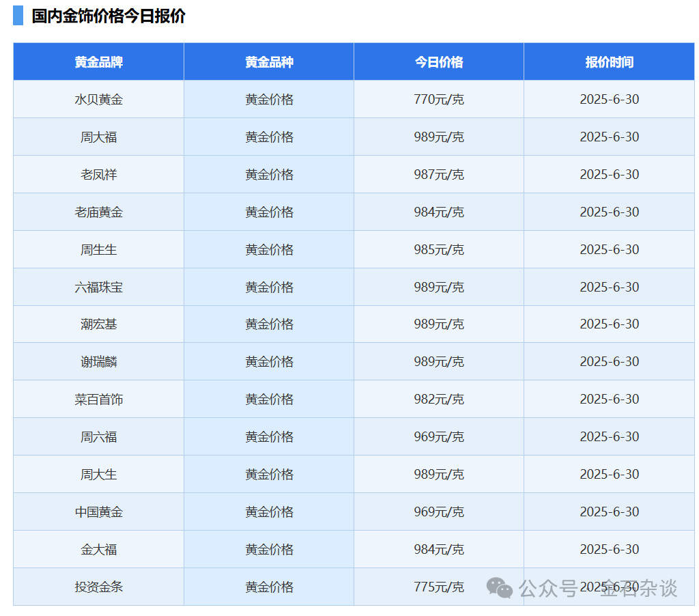Click the 黄金品种 column header
The height and width of the screenshot is (616, 699).
pos(269,62)
